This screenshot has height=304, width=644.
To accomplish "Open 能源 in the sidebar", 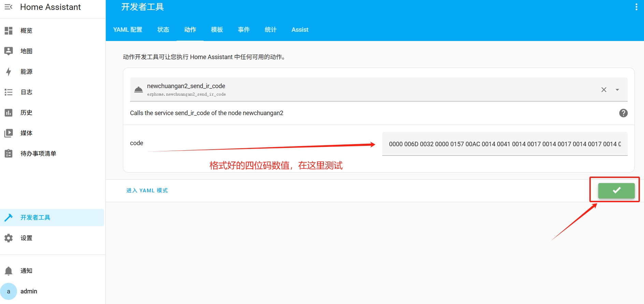I will click(26, 72).
